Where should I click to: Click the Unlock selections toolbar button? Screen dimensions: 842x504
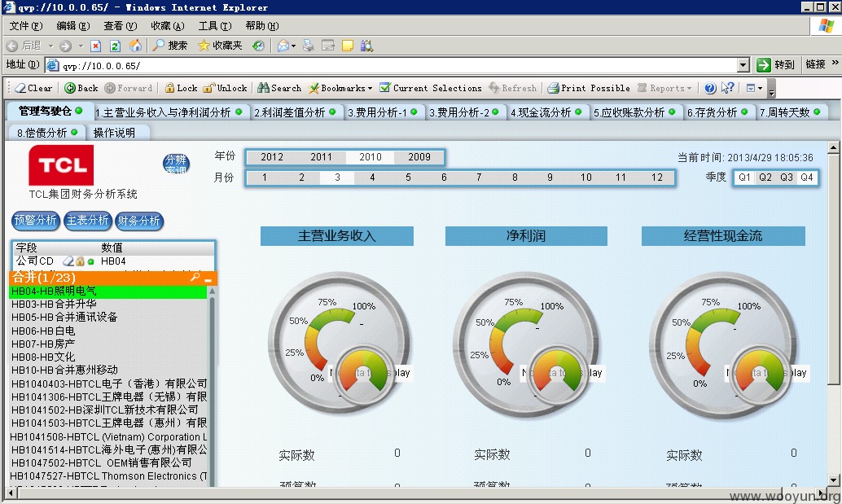(x=225, y=88)
